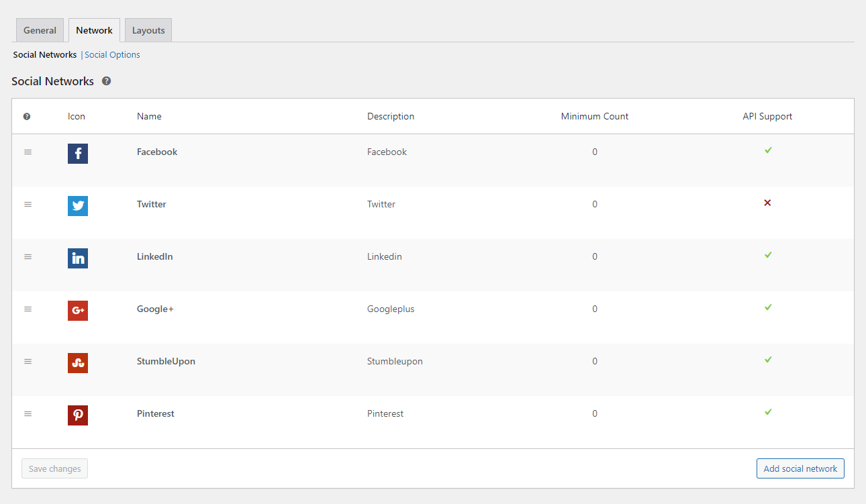The width and height of the screenshot is (866, 504).
Task: Open the Social Options link
Action: [112, 55]
